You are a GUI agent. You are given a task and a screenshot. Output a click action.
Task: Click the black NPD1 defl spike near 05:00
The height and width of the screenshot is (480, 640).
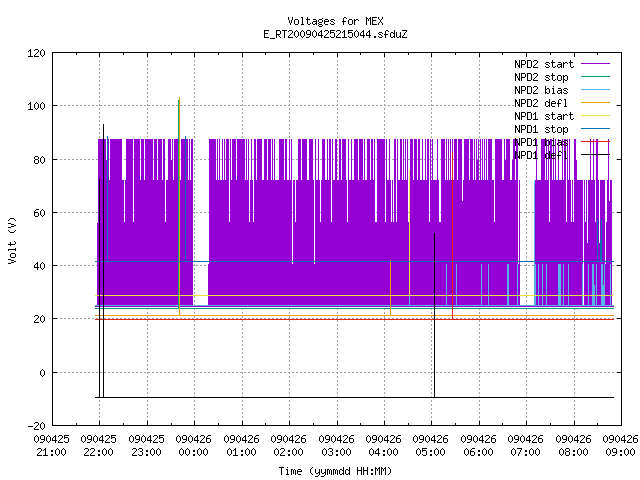434,315
